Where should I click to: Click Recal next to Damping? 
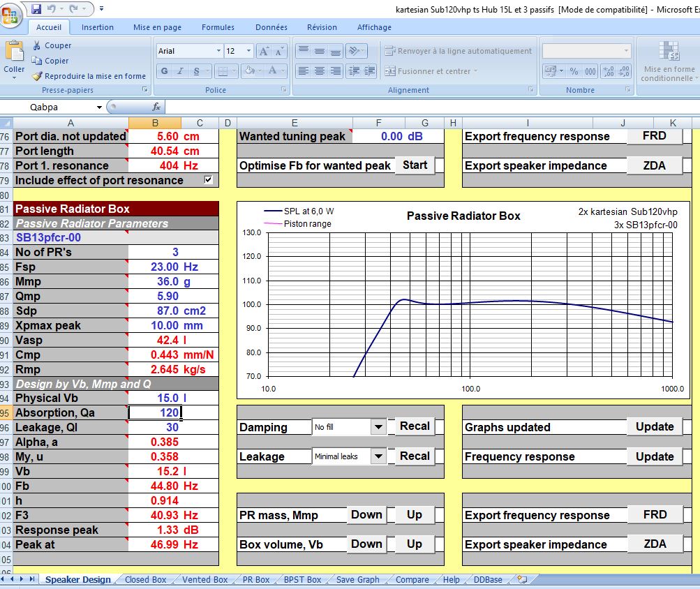[415, 426]
